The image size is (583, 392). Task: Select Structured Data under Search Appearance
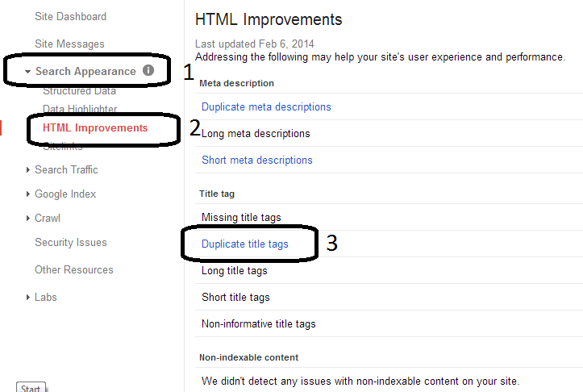tap(79, 91)
